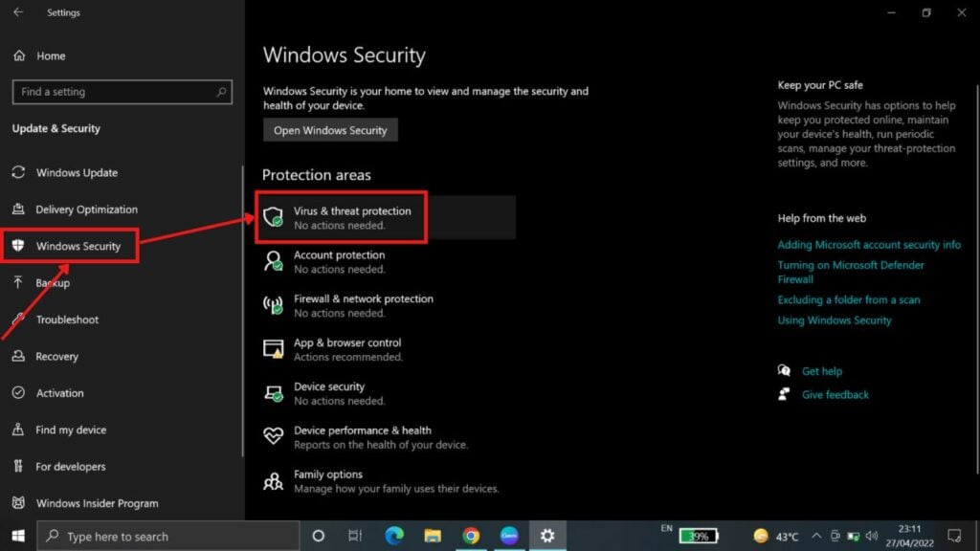Click the Activation checkmark circle icon
980x551 pixels.
pos(18,392)
